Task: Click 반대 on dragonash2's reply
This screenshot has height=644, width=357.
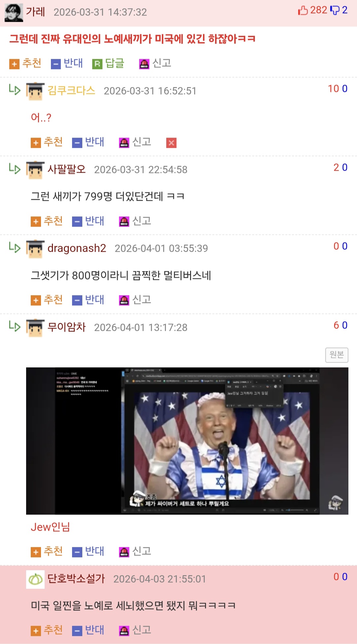Action: [88, 300]
